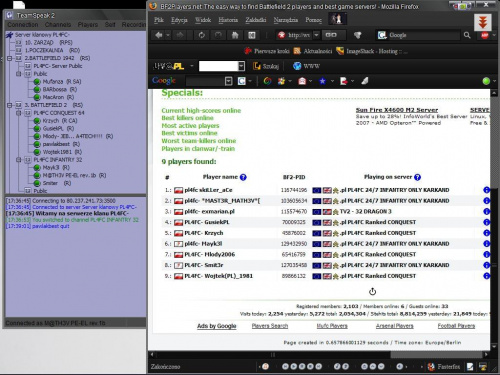Collapse the PL4FC CONQUEST 64 subchannel
The height and width of the screenshot is (375, 500).
point(19,113)
